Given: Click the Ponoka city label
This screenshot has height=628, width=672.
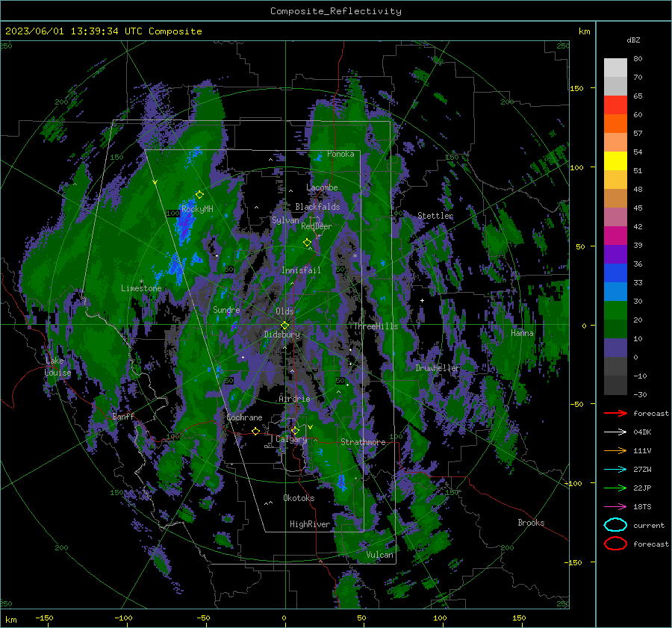Looking at the screenshot, I should [x=340, y=154].
